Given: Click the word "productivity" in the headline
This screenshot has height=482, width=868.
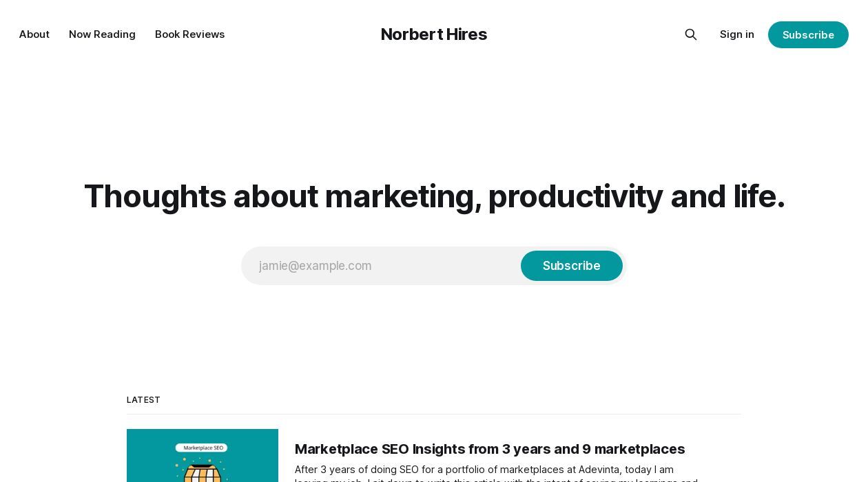Looking at the screenshot, I should 575,196.
